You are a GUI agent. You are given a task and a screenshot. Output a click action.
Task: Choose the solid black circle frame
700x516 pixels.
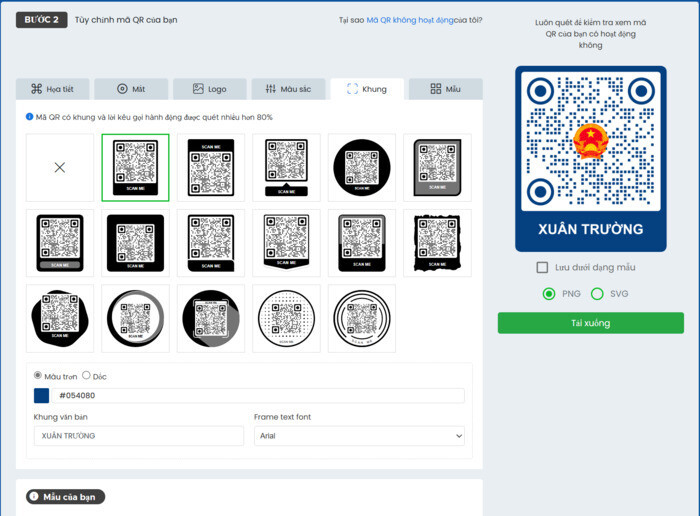(362, 167)
